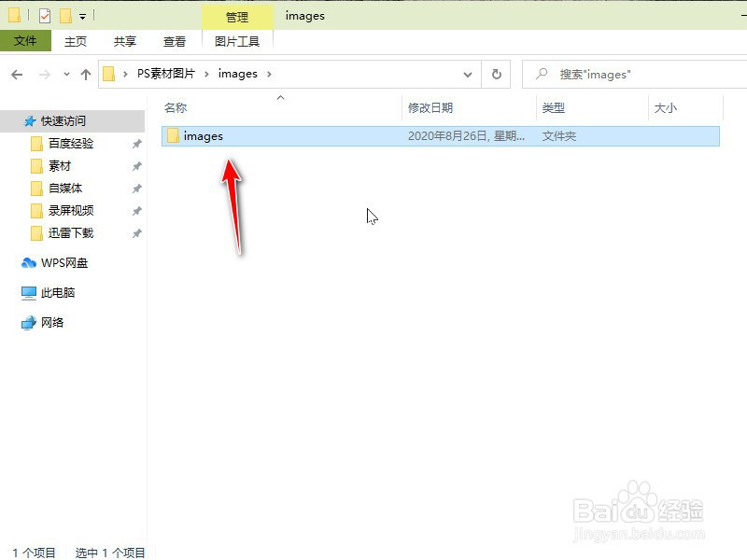Image resolution: width=747 pixels, height=560 pixels.
Task: Click the pin icon beside 迅雷下载
Action: 136,233
